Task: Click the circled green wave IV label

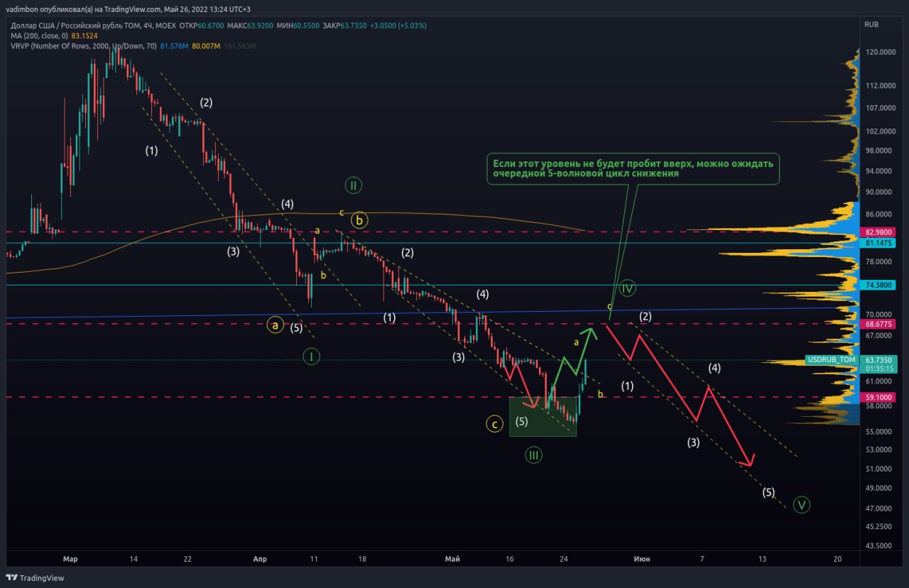Action: (627, 288)
